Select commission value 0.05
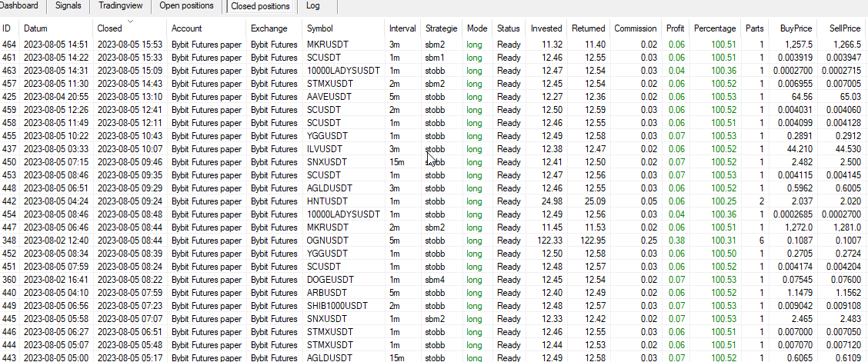Viewport: 868px width, 362px height. (649, 201)
